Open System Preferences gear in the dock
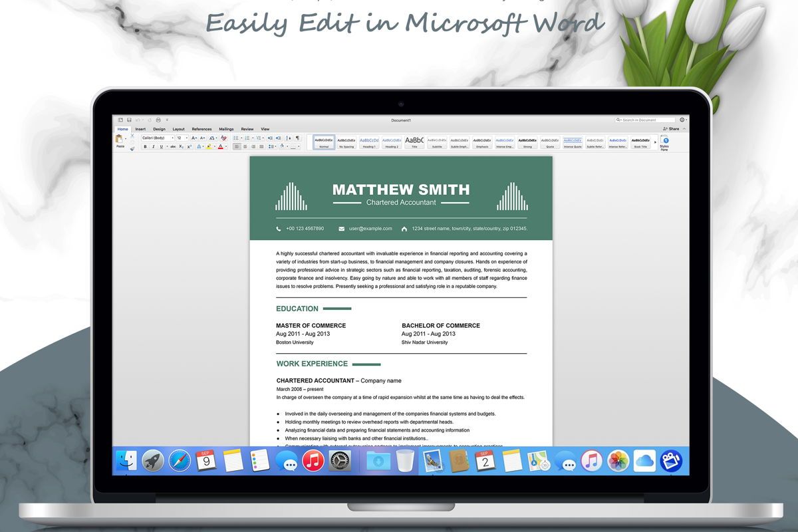This screenshot has width=798, height=532. [x=340, y=460]
